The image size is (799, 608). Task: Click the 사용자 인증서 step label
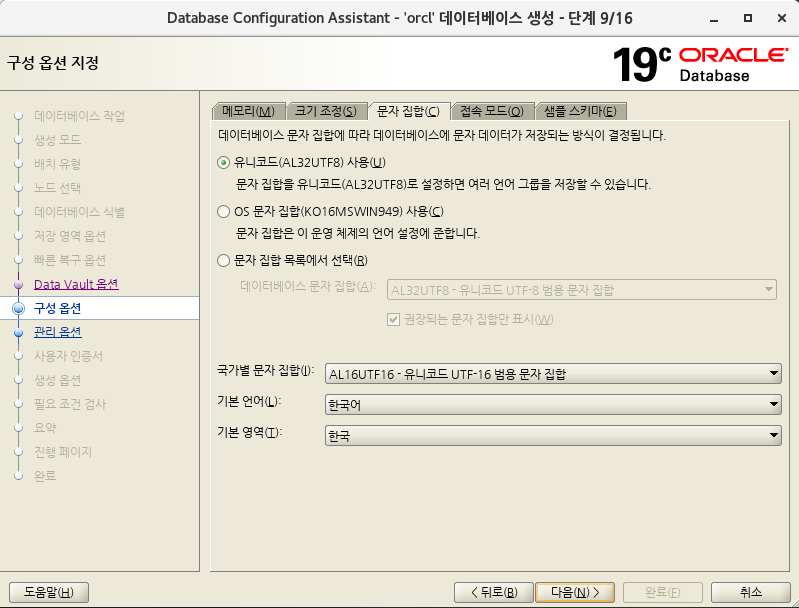click(68, 356)
